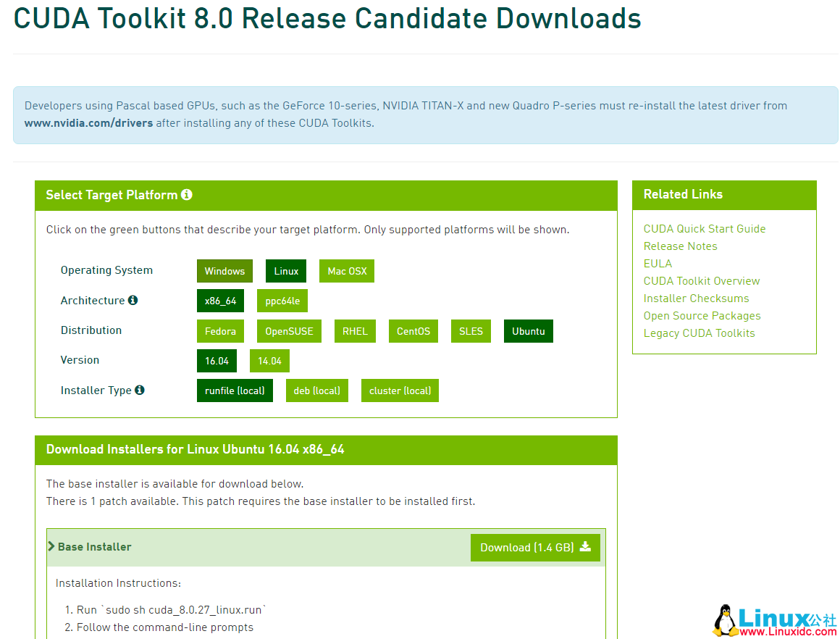Click the 'Download Installers for Linux Ubuntu 16.04 x86_64' header
This screenshot has height=639, width=840.
click(195, 449)
